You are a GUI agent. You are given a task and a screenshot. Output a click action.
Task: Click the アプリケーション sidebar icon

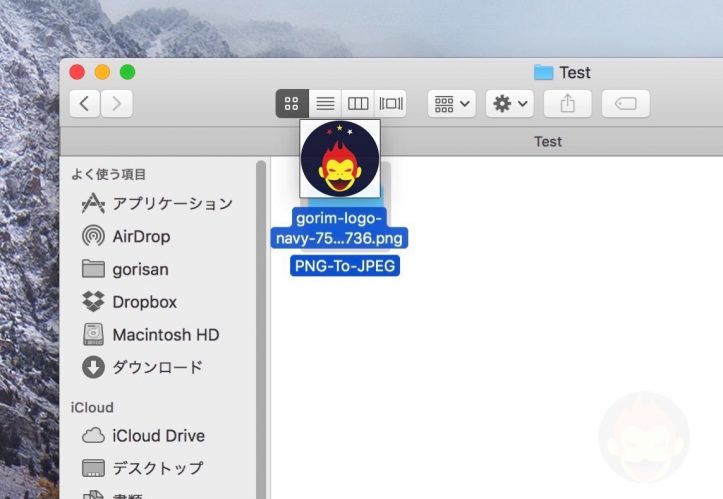(93, 203)
